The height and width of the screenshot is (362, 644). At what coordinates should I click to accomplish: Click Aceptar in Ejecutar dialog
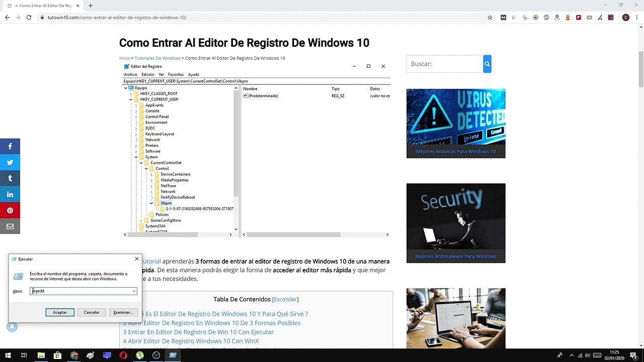[60, 312]
